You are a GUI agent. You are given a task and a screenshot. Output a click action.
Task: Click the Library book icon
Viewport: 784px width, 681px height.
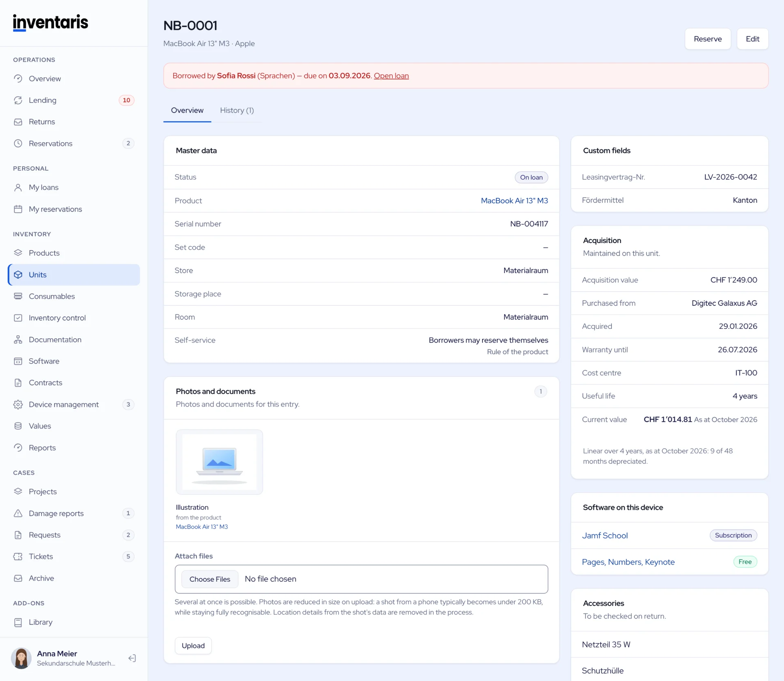tap(18, 622)
